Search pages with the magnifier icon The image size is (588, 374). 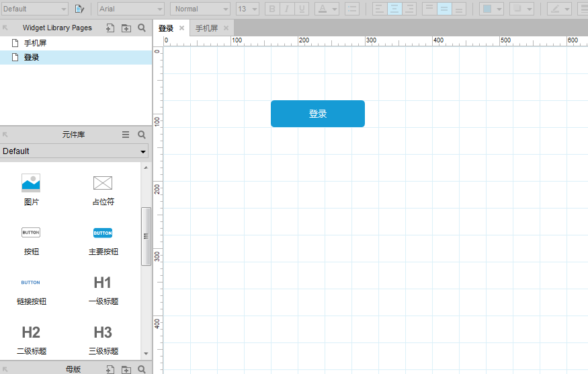click(x=142, y=28)
